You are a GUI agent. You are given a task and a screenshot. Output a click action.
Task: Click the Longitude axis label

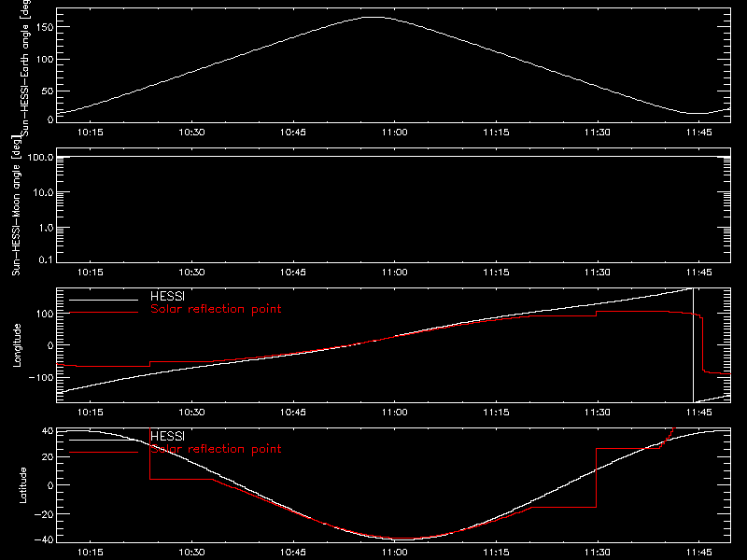click(x=17, y=345)
